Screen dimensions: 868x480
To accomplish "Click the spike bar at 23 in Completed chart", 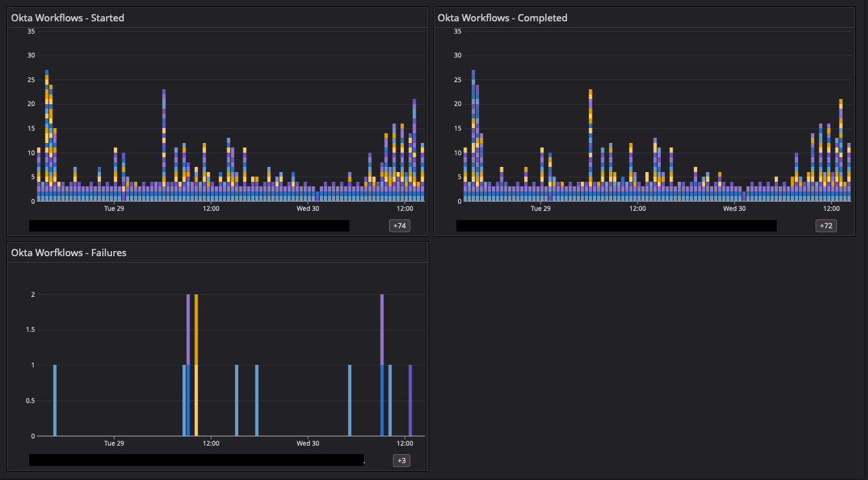I will [590, 146].
